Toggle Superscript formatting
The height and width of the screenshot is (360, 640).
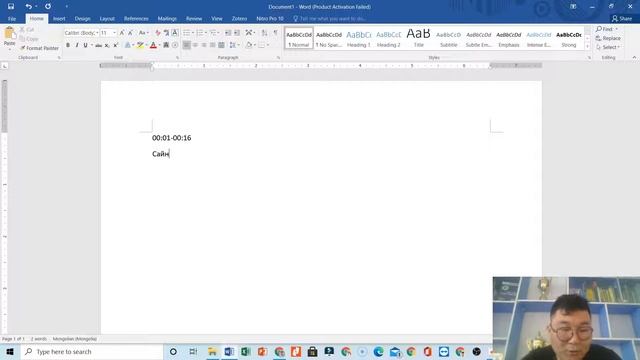pos(116,45)
